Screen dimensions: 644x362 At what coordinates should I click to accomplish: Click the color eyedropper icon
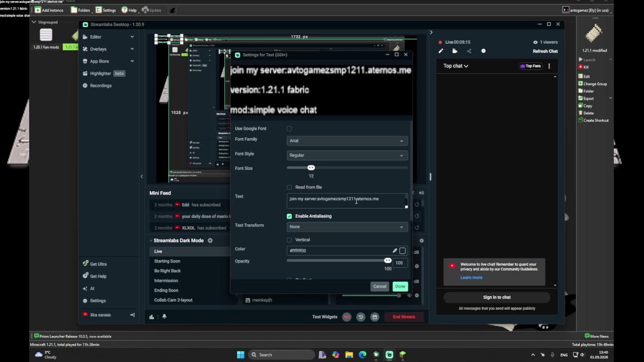(x=395, y=250)
